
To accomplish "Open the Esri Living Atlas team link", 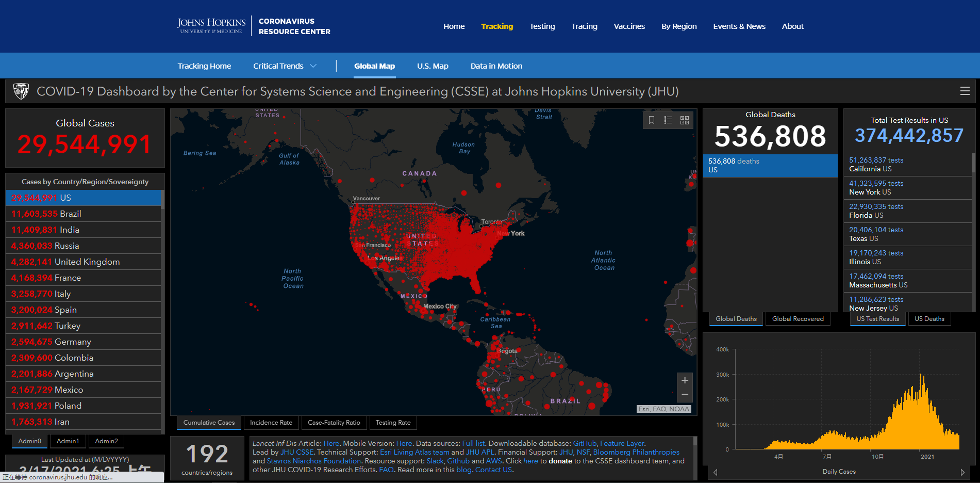I will point(414,452).
